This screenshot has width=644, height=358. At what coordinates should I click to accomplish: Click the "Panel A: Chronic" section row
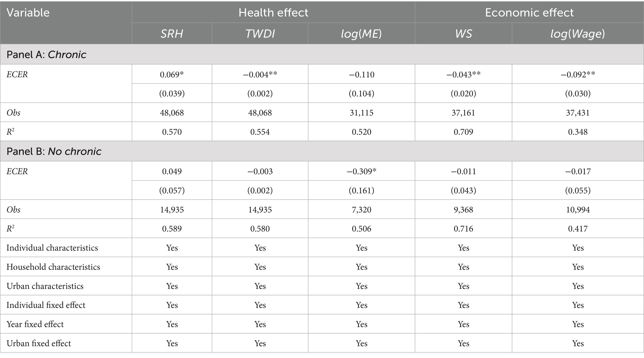(46, 54)
